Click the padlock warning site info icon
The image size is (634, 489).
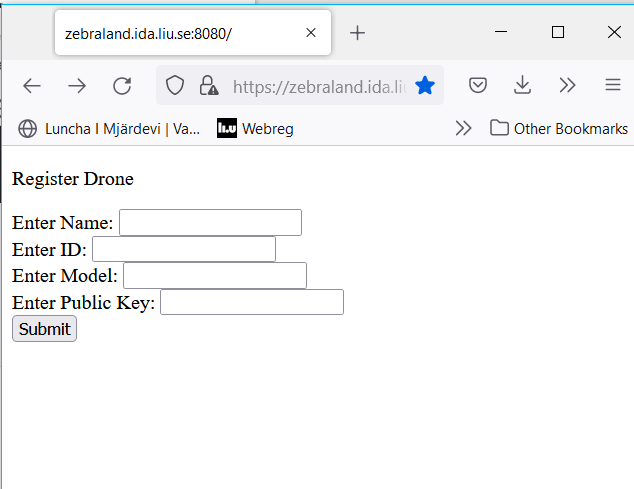[x=209, y=85]
